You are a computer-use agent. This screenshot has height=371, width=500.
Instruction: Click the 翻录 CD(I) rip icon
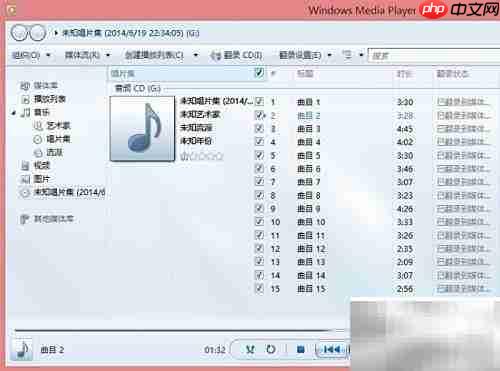click(x=216, y=55)
